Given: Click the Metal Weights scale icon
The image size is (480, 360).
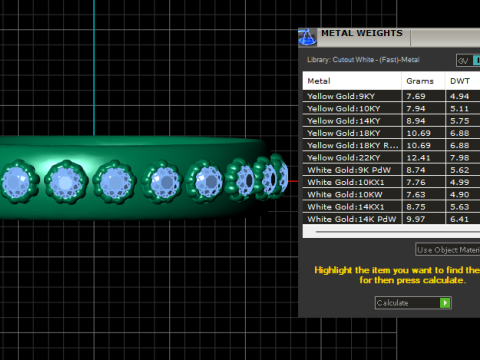Looking at the screenshot, I should [307, 37].
